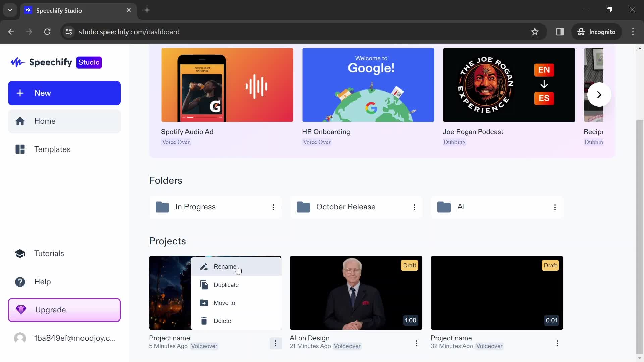The height and width of the screenshot is (362, 644).
Task: Select Delete in the context menu
Action: click(x=236, y=321)
